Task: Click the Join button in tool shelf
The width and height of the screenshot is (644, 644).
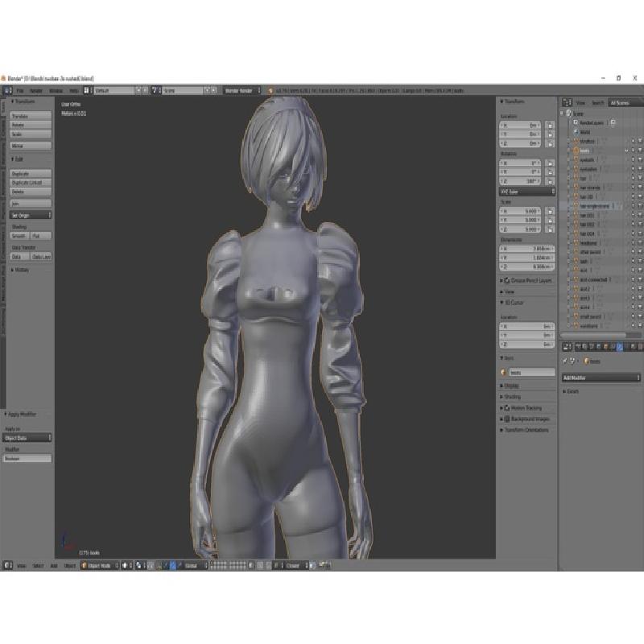Action: 31,204
